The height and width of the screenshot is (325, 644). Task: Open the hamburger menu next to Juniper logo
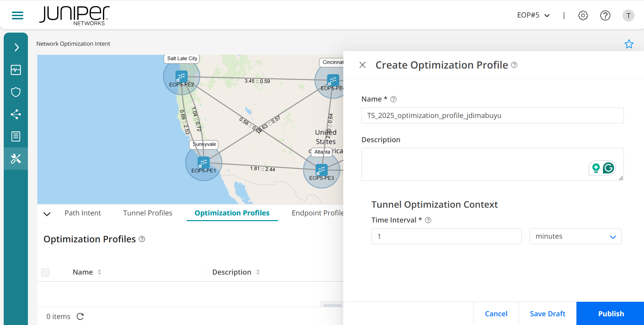17,15
